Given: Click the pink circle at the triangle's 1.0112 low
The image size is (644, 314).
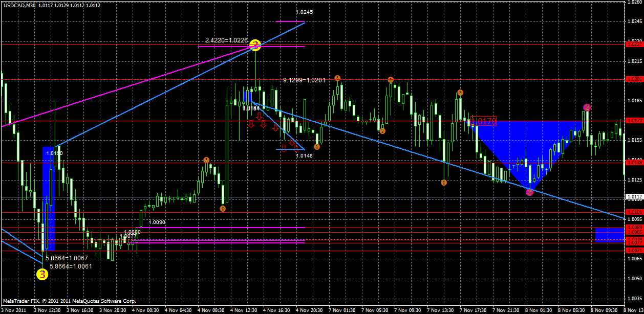Looking at the screenshot, I should pyautogui.click(x=529, y=192).
